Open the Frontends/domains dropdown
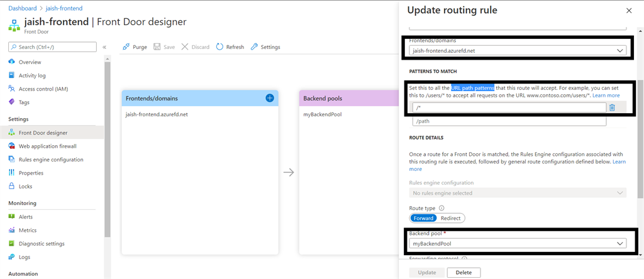Screen dimensions: 644x279 pos(518,51)
